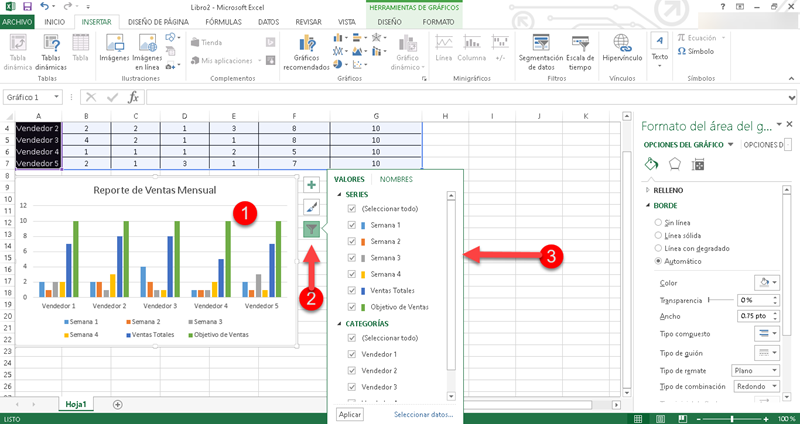The image size is (800, 425).
Task: Uncheck the Semana 1 series
Action: tap(351, 225)
